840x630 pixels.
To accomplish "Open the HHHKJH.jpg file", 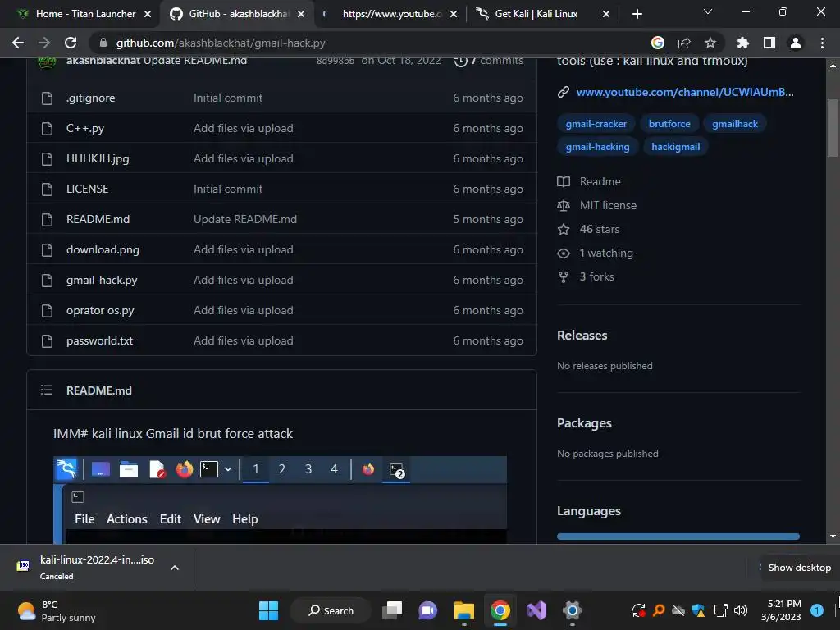I will coord(98,158).
